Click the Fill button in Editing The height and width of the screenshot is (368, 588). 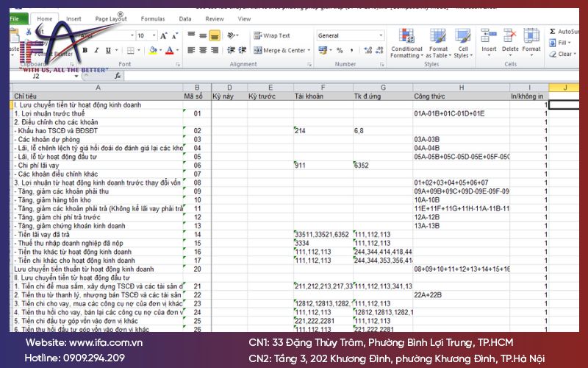tap(561, 43)
